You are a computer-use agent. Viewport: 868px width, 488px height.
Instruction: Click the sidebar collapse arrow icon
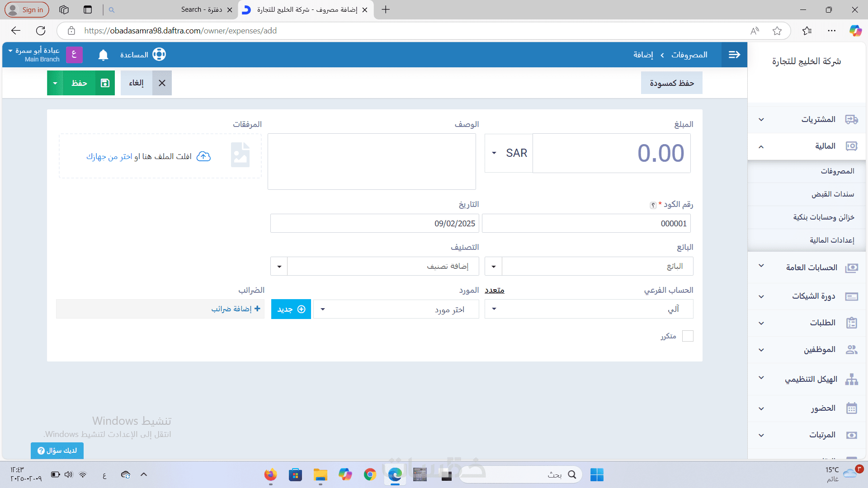734,55
